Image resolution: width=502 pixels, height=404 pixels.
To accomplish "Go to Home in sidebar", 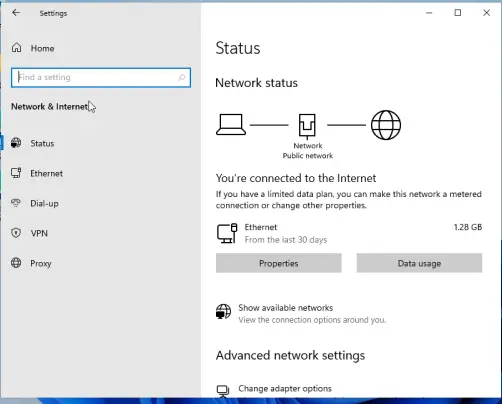I will point(42,48).
